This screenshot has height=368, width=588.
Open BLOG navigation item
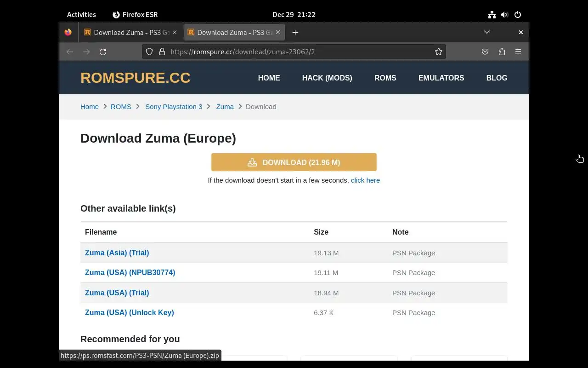tap(497, 78)
